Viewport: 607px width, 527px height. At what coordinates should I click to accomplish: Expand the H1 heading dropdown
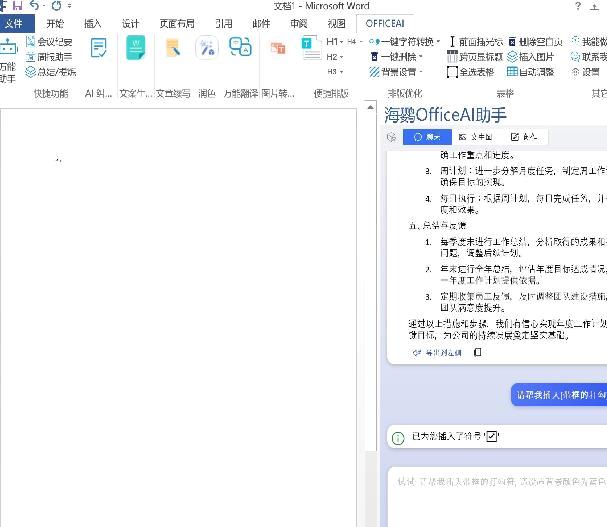click(335, 42)
